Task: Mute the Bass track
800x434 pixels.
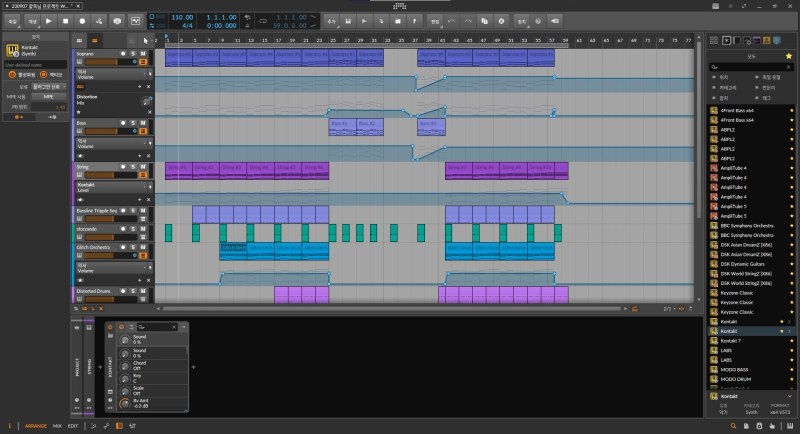Action: [x=145, y=124]
